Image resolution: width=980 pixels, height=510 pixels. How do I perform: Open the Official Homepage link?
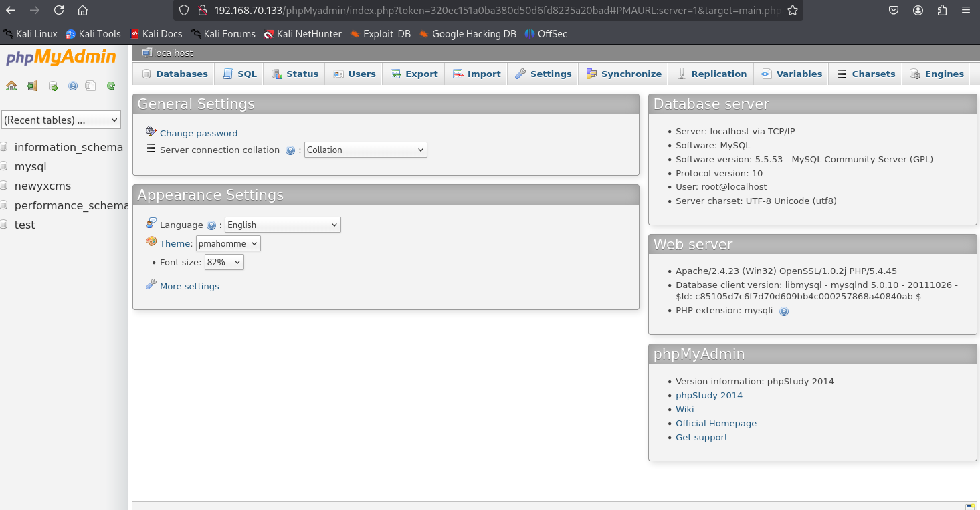point(716,423)
